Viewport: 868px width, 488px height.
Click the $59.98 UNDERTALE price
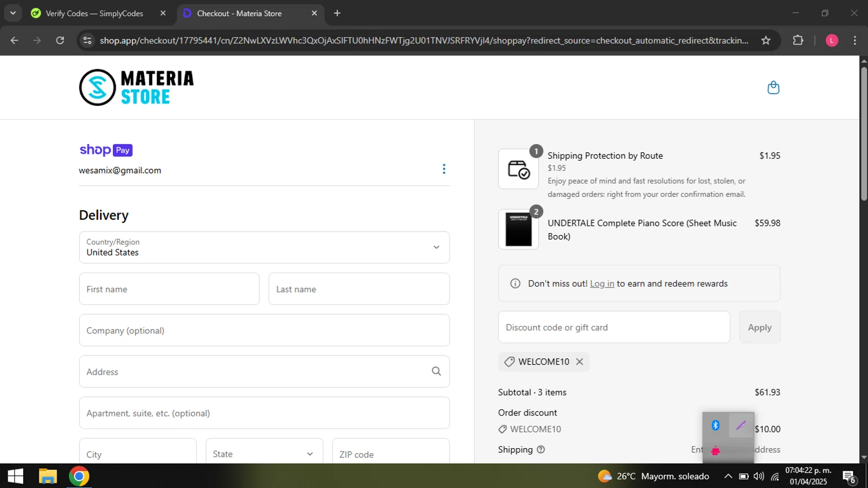point(767,223)
